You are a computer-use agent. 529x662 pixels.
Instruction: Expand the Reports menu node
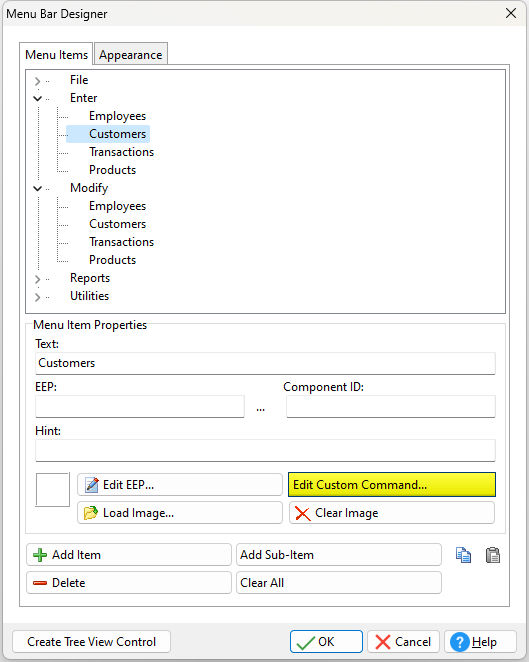[x=38, y=279]
